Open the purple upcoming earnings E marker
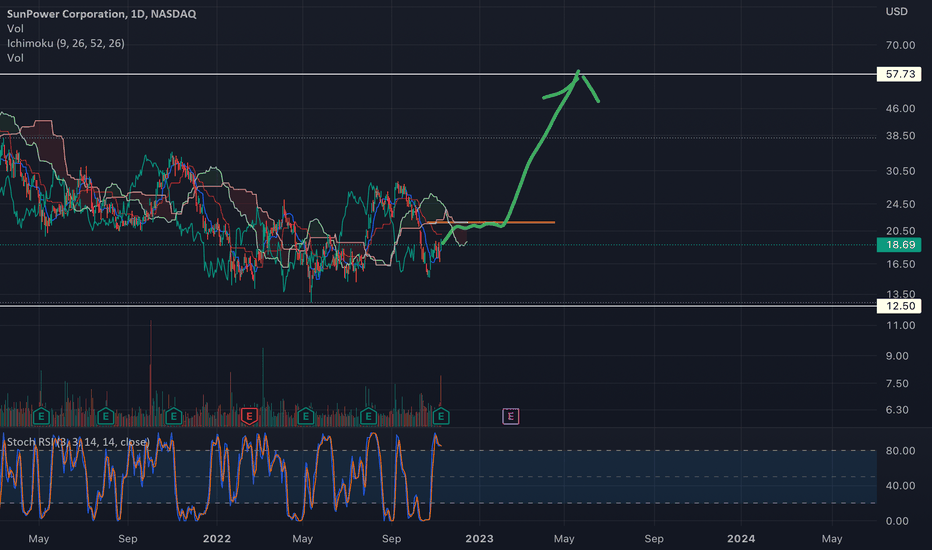Screen dimensions: 932x550 (511, 416)
